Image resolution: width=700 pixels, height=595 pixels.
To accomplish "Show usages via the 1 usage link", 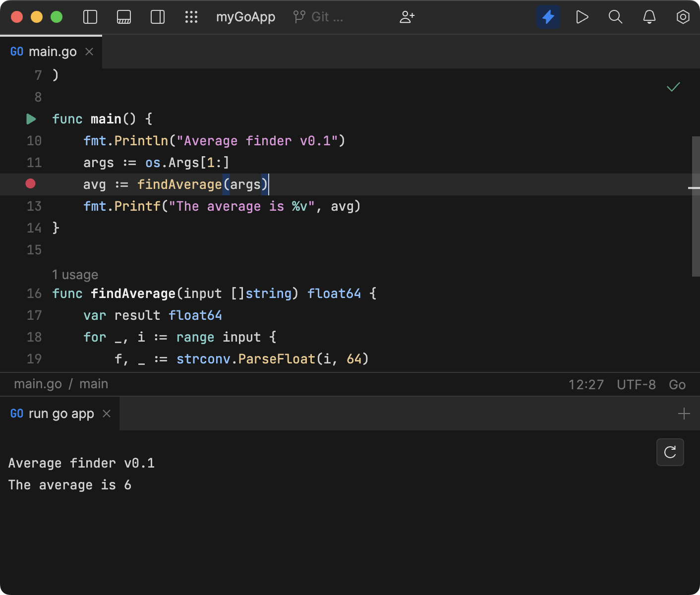I will (x=75, y=274).
